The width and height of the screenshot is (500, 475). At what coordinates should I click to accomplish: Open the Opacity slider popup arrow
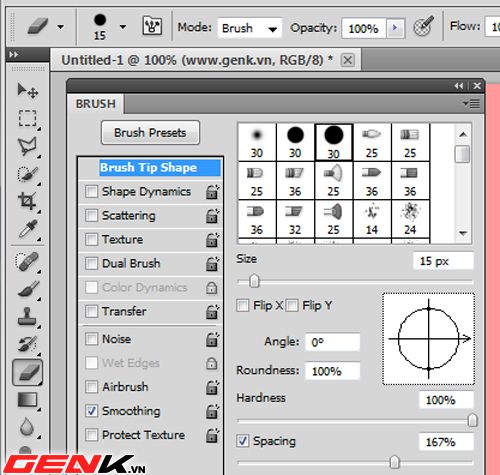pyautogui.click(x=395, y=28)
